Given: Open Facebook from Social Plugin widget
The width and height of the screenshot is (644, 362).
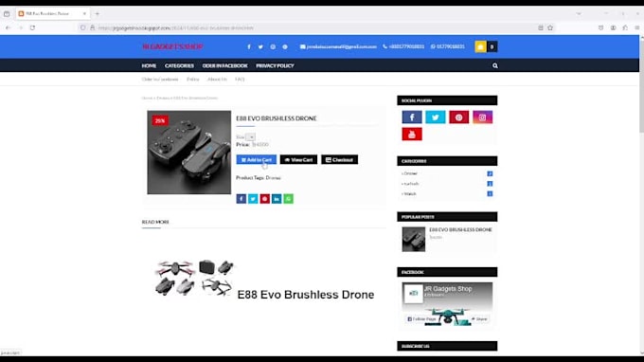Looking at the screenshot, I should click(412, 118).
